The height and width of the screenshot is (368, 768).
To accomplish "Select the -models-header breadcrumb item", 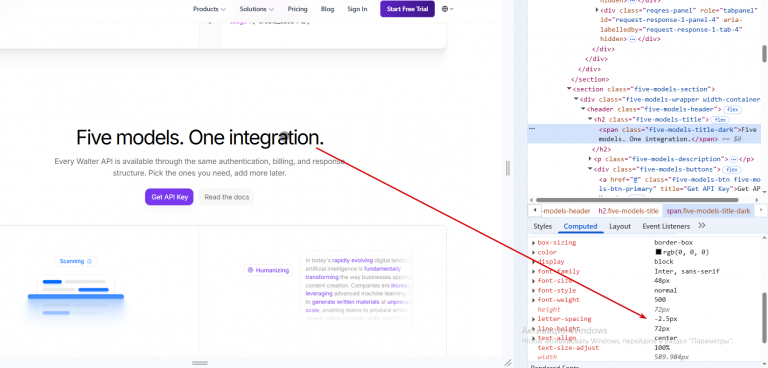I will 567,211.
